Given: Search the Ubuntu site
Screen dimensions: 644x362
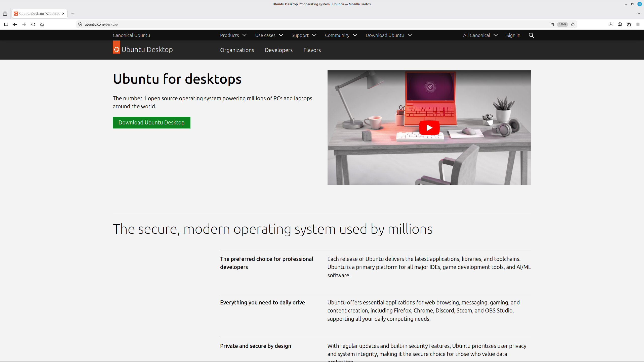Looking at the screenshot, I should coord(531,35).
